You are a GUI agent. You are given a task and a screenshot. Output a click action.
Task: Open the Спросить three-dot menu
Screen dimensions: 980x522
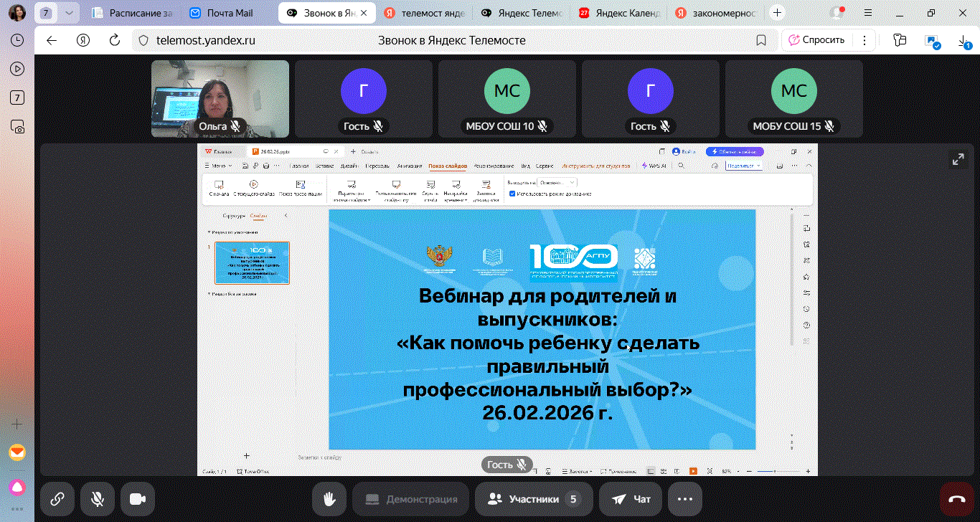coord(864,40)
